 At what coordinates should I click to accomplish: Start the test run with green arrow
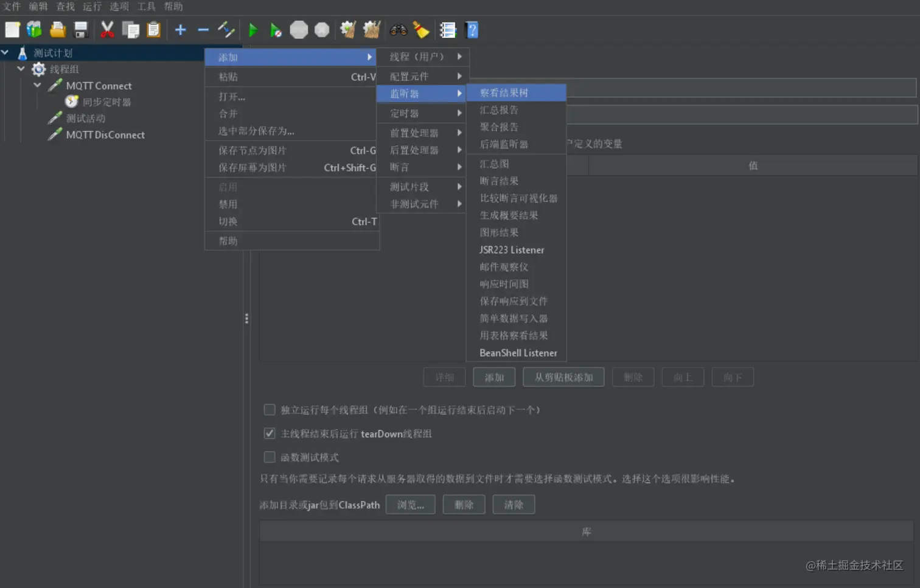point(254,29)
